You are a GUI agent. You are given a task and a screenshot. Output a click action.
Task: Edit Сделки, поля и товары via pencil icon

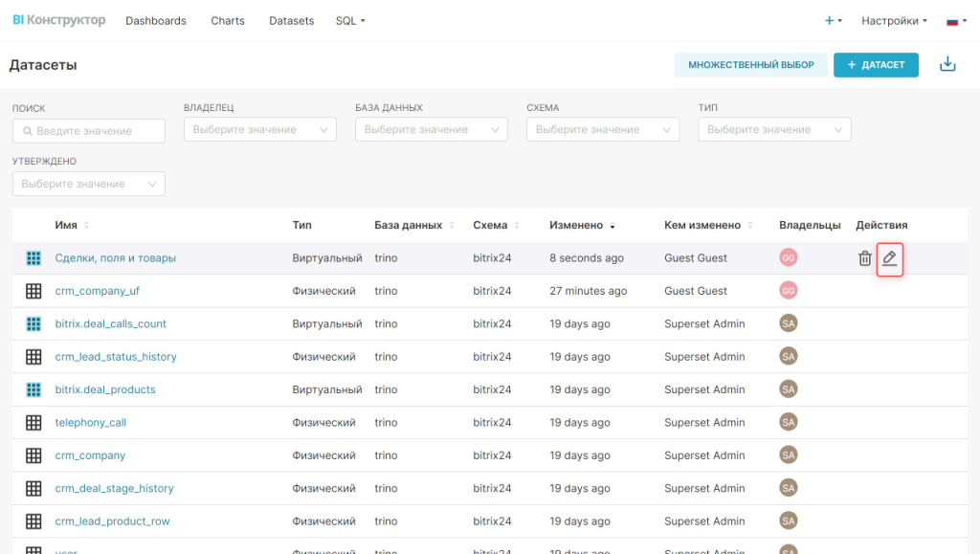coord(889,258)
